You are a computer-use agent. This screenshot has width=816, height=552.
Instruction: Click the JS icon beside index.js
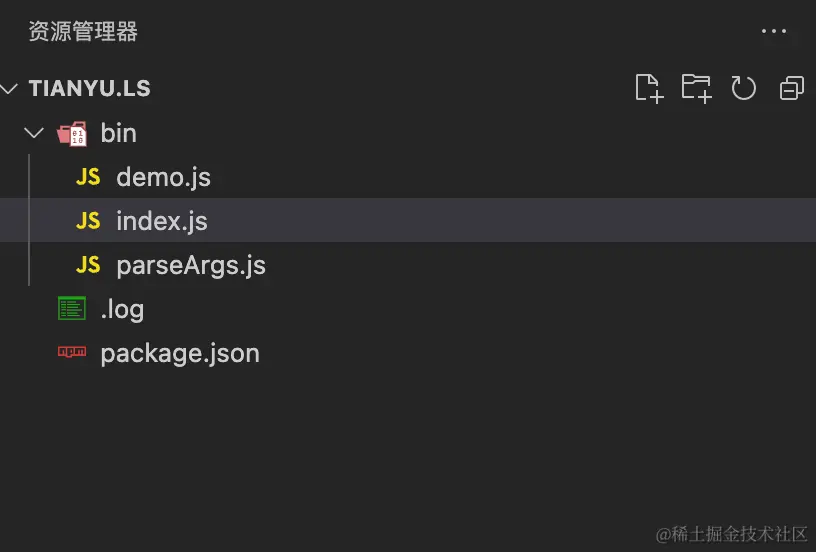coord(88,220)
